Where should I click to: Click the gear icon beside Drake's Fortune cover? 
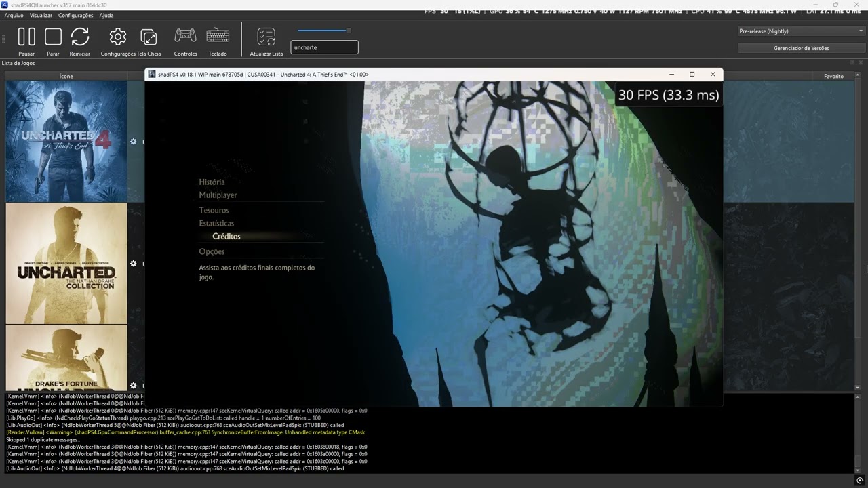pyautogui.click(x=134, y=386)
